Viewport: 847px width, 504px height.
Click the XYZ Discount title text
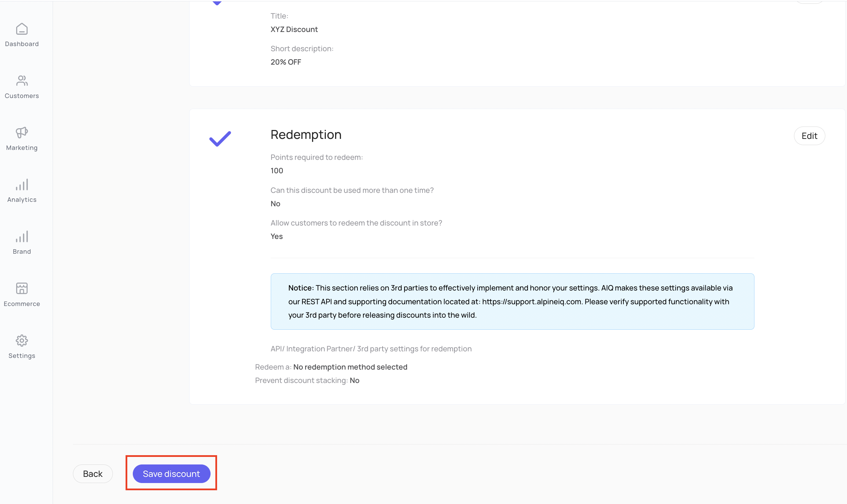(x=294, y=30)
